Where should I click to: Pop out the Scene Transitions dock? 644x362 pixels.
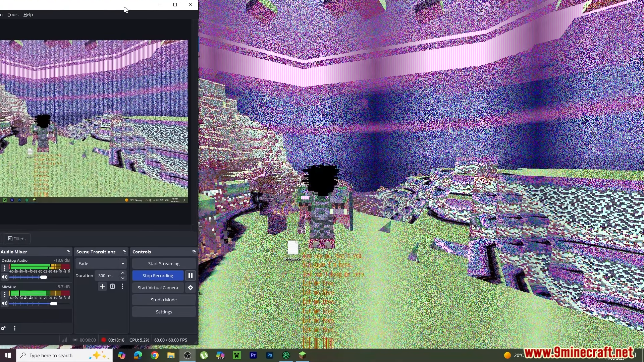click(124, 252)
